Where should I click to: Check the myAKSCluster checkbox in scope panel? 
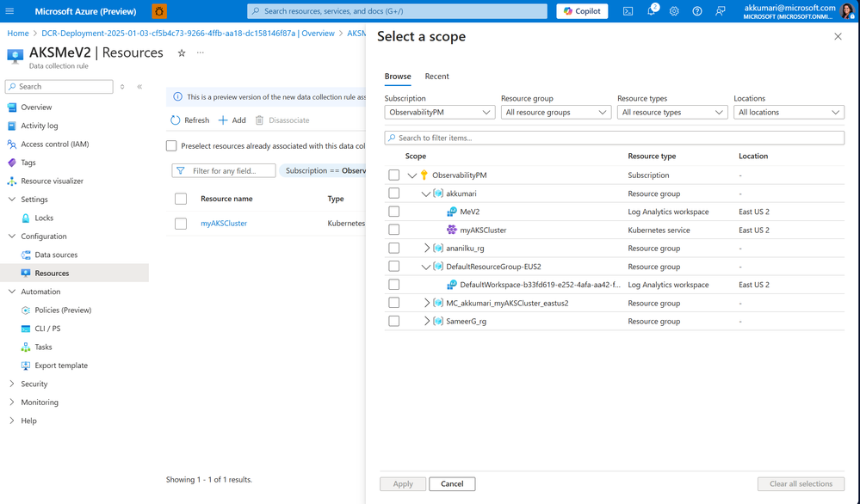[393, 230]
